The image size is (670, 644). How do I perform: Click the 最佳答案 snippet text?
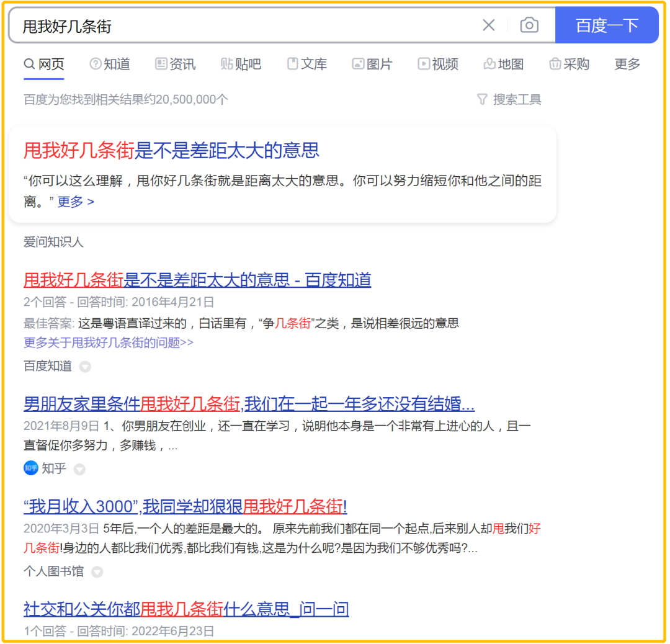coord(241,323)
